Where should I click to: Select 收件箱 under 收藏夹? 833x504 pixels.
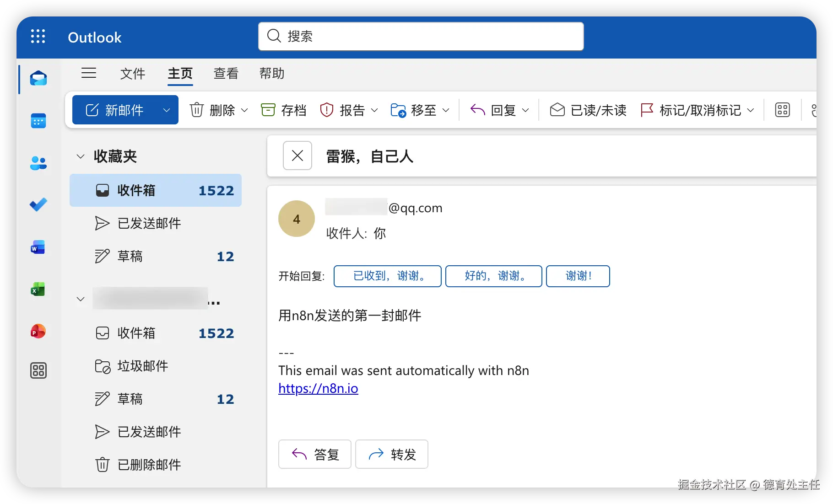coord(156,190)
